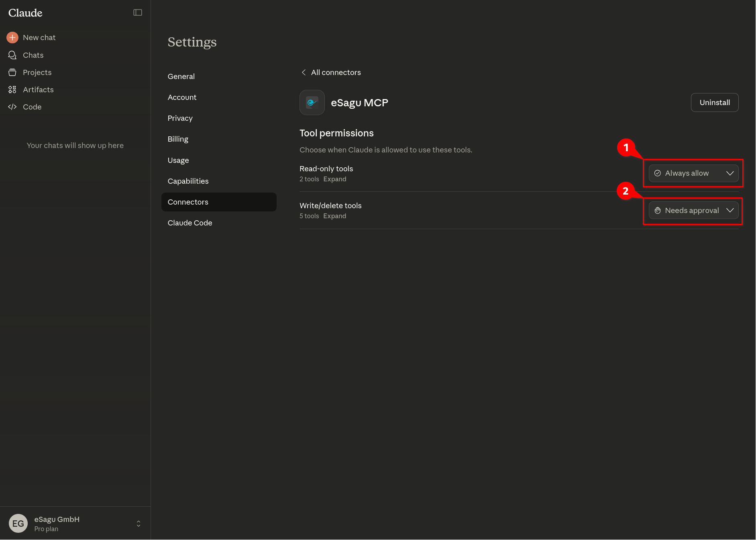
Task: Expand the Read-only tools list
Action: [334, 179]
